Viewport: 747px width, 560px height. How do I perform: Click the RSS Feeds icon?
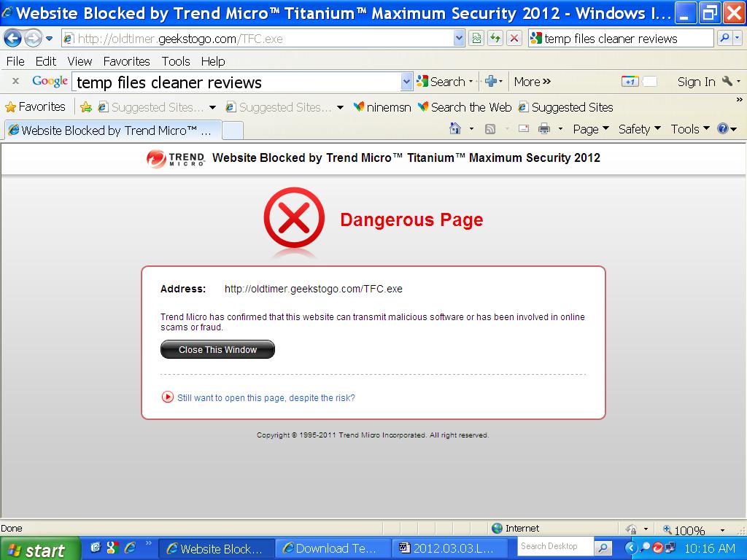[490, 129]
